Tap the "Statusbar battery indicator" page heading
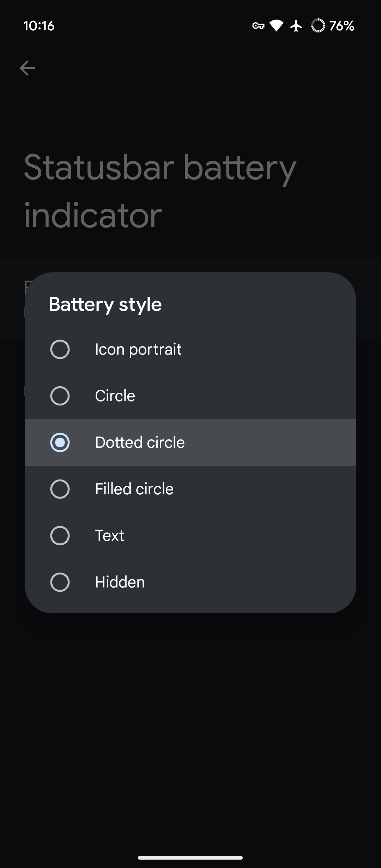Viewport: 381px width, 868px height. coord(160,191)
